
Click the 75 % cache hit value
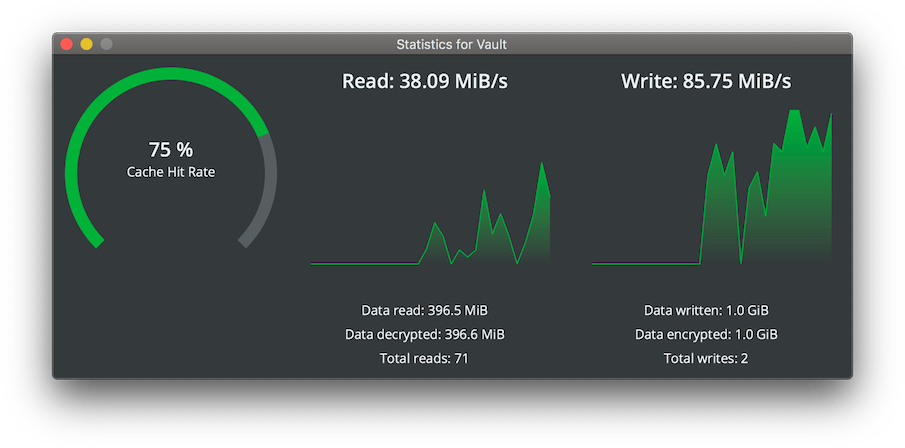pyautogui.click(x=171, y=150)
